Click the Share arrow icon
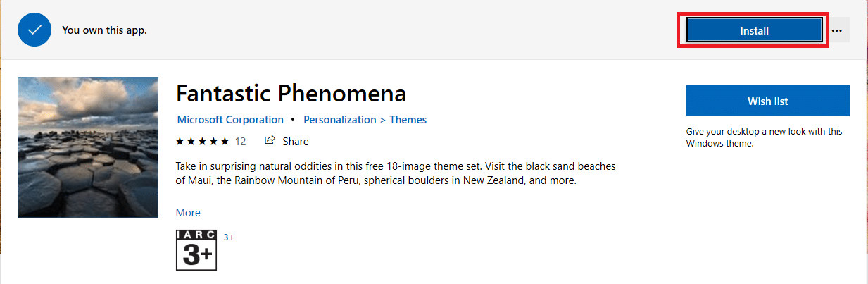Viewport: 868px width, 284px height. [269, 141]
